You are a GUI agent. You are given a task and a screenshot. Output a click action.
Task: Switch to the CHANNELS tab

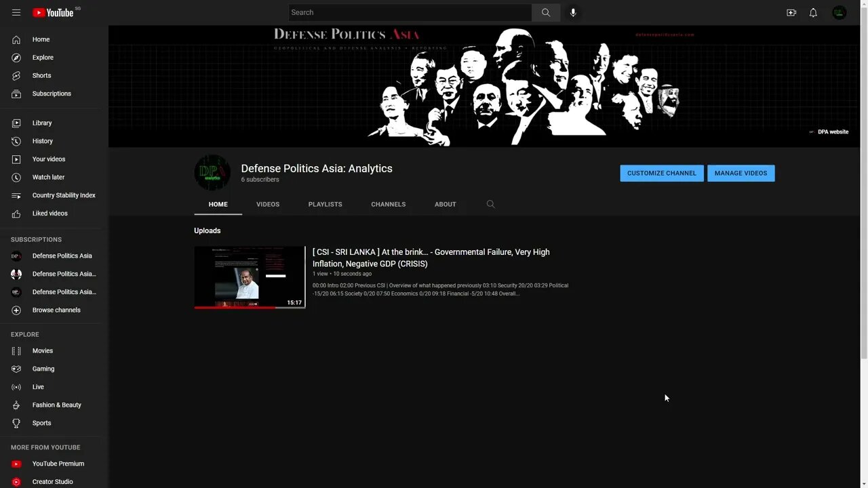(389, 204)
